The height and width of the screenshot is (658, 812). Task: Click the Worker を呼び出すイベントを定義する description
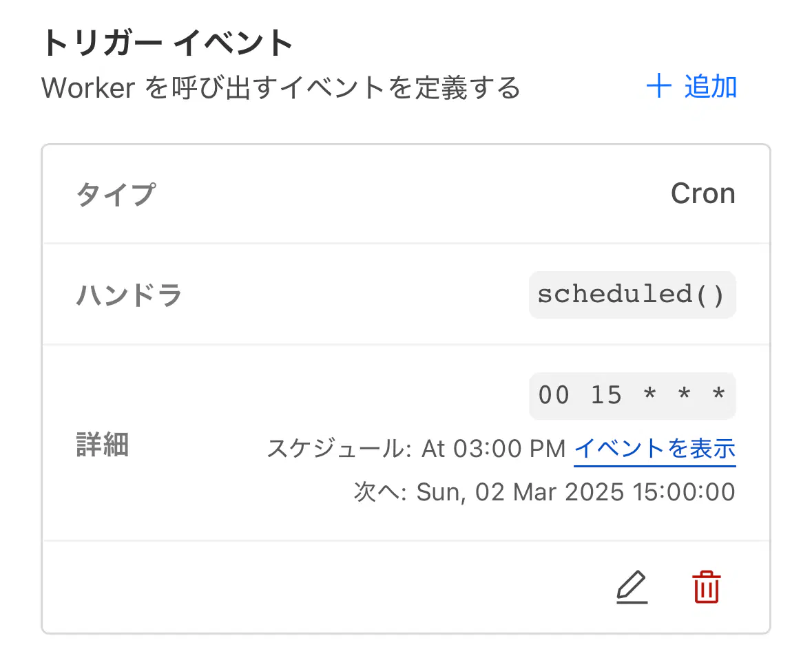click(x=281, y=87)
